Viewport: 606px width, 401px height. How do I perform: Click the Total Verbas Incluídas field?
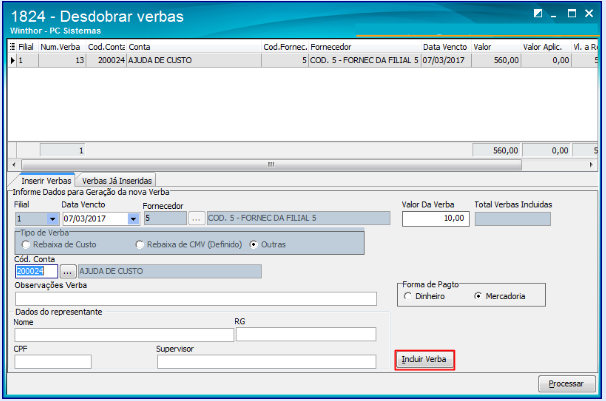(512, 219)
